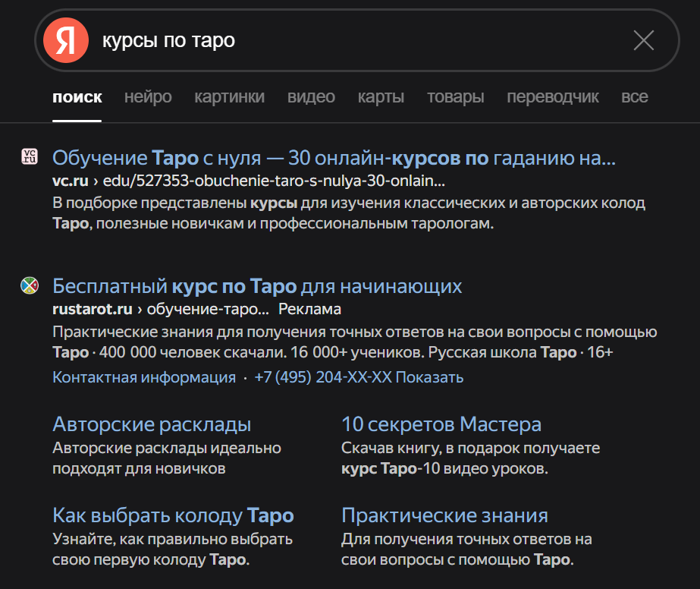
Task: Open the нейро tab
Action: pos(148,96)
